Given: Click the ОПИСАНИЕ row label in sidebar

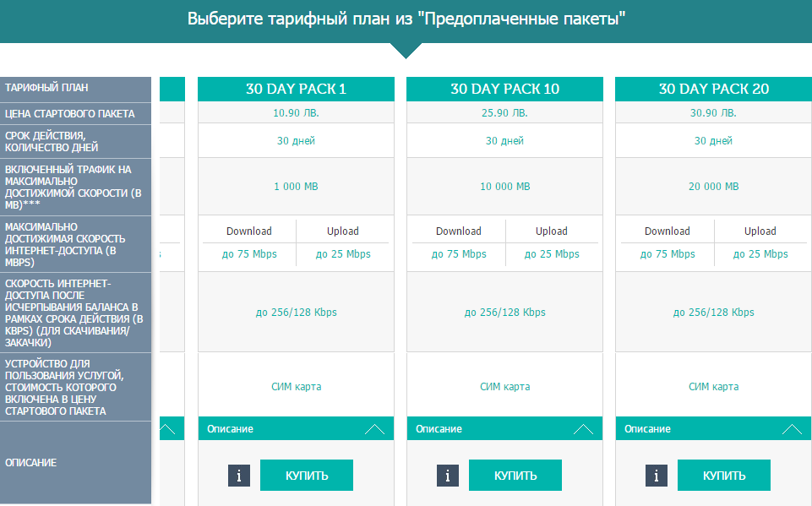Looking at the screenshot, I should click(x=75, y=462).
